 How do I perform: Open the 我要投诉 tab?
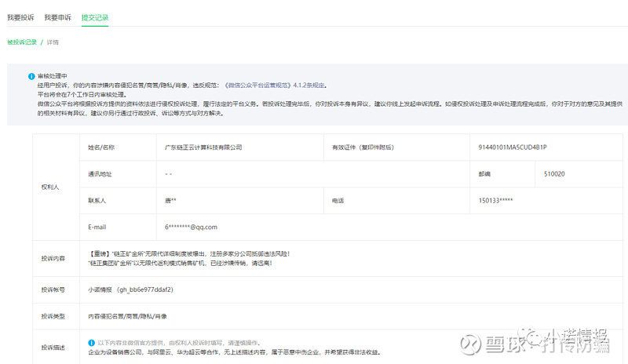(20, 17)
